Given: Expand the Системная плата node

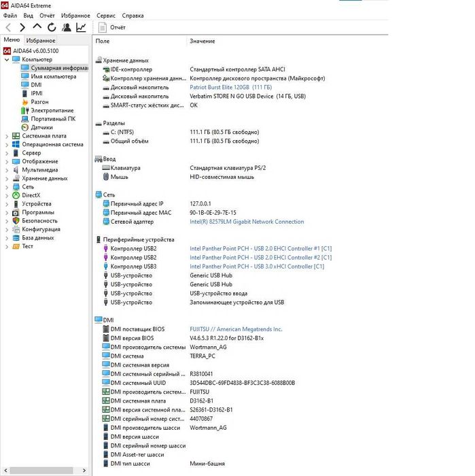Looking at the screenshot, I should tap(7, 136).
